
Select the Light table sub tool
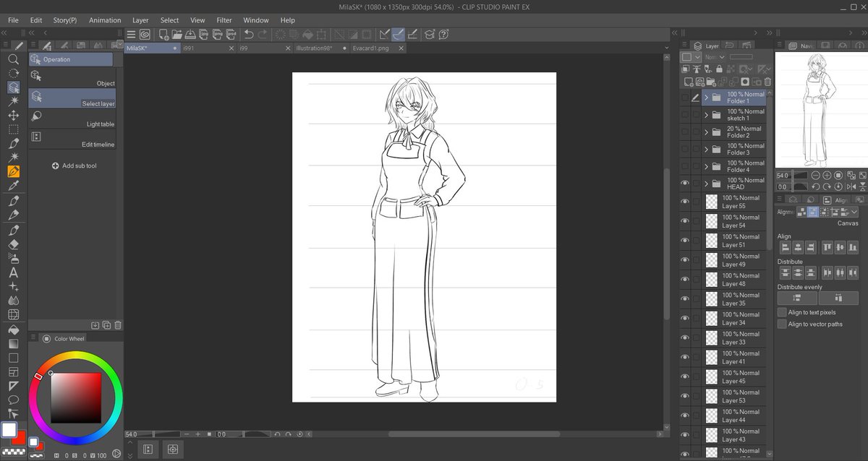pyautogui.click(x=72, y=119)
